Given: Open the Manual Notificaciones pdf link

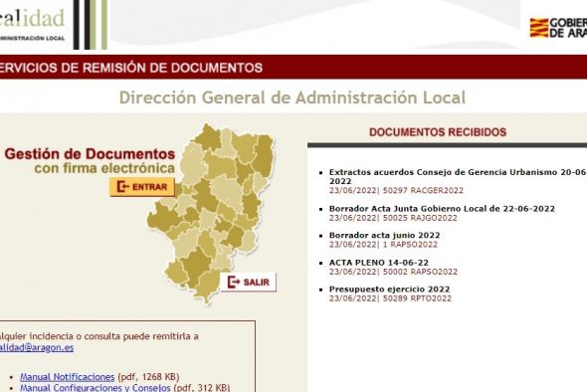Looking at the screenshot, I should pyautogui.click(x=67, y=377).
